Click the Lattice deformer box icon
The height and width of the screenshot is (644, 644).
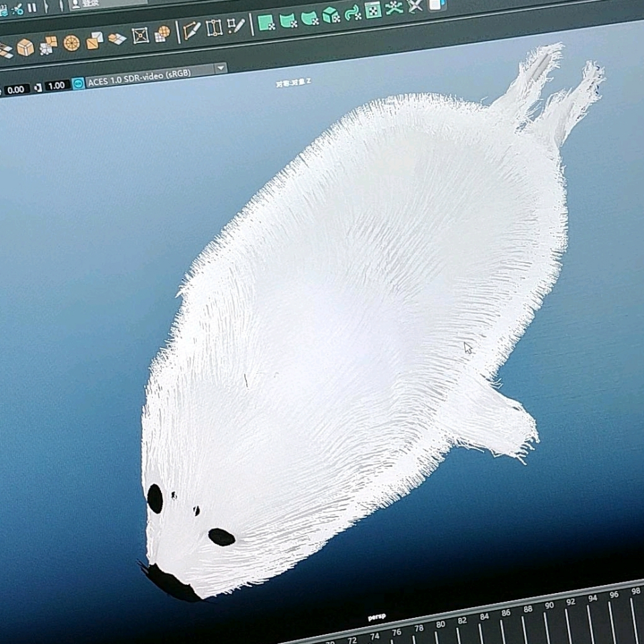click(140, 36)
